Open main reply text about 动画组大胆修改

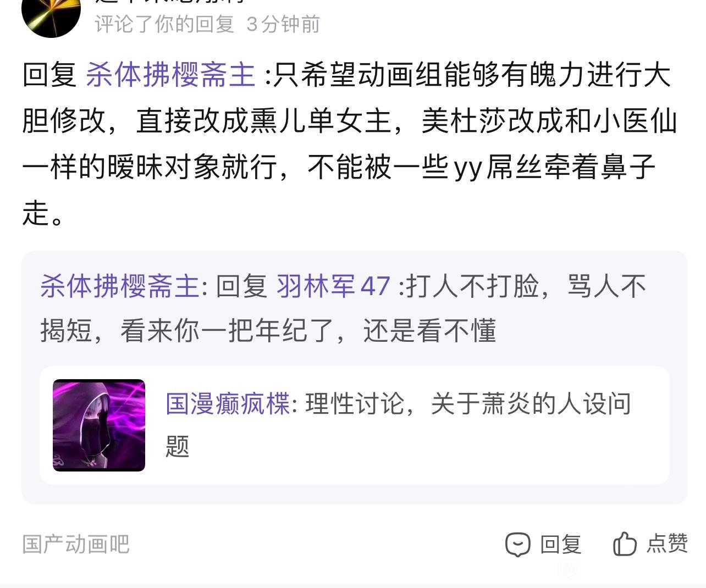coord(350,144)
